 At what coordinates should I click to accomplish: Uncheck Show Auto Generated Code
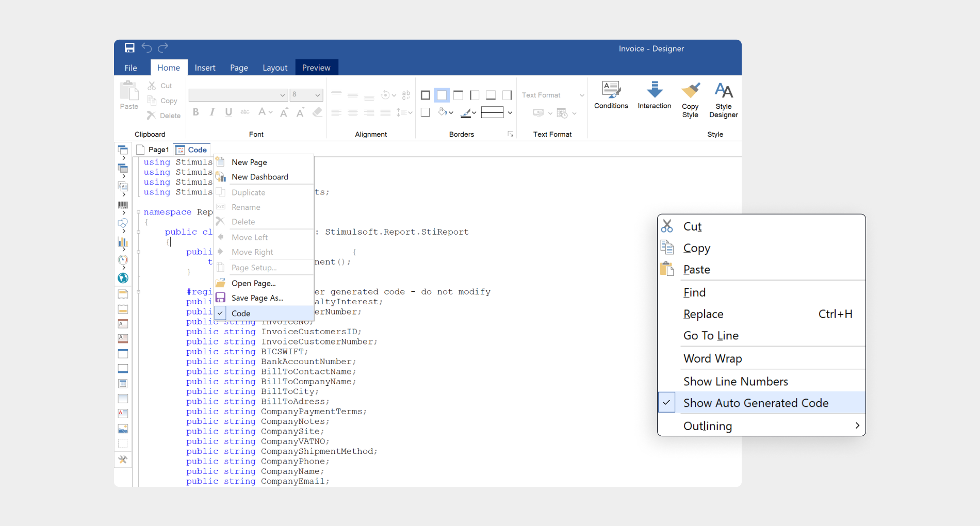(x=761, y=403)
